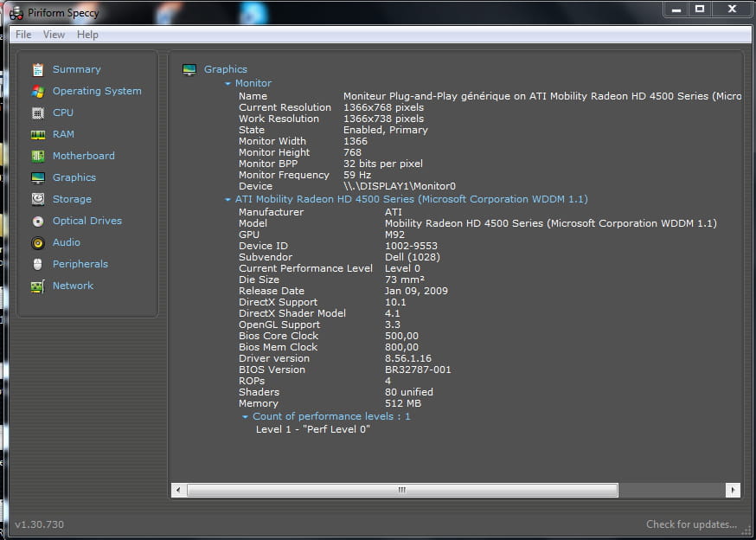The height and width of the screenshot is (540, 756).
Task: Click the Bios Mem Clock value 800,00
Action: [x=401, y=348]
